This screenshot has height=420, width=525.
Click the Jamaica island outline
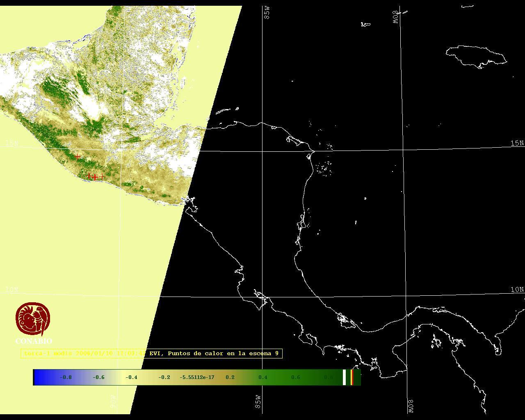[x=476, y=56]
